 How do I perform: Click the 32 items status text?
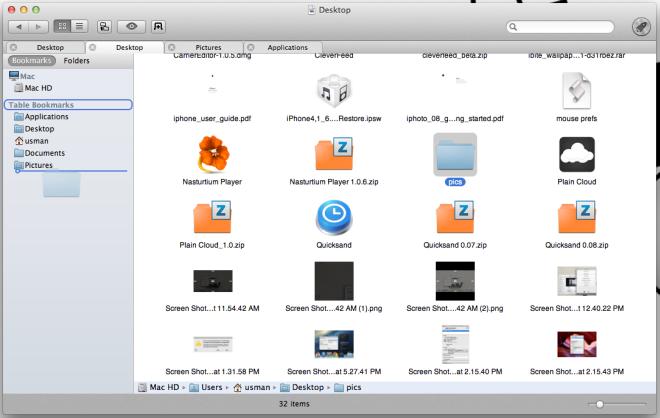point(294,404)
